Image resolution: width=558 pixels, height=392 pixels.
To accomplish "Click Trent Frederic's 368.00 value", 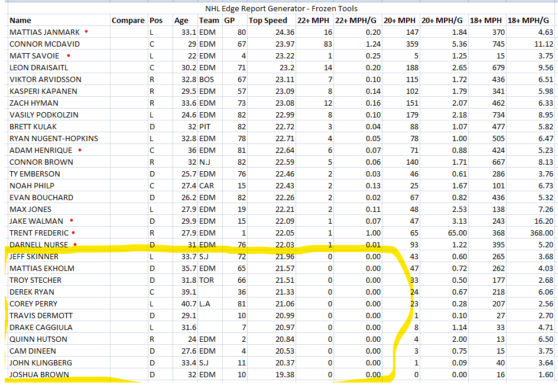I will (539, 233).
